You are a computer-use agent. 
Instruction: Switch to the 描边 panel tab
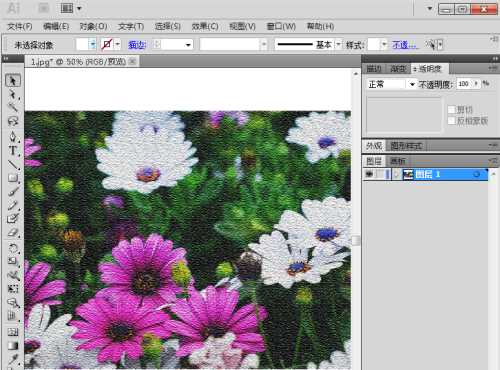tap(374, 69)
